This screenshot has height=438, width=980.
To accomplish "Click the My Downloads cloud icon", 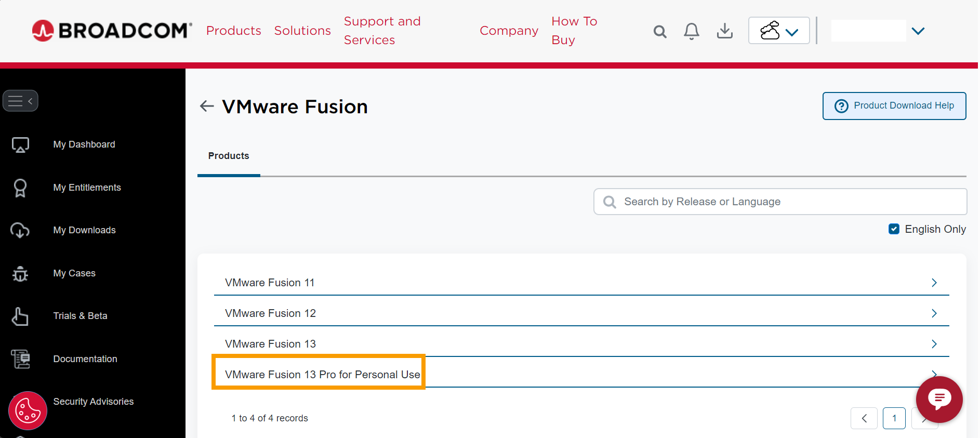I will [20, 230].
